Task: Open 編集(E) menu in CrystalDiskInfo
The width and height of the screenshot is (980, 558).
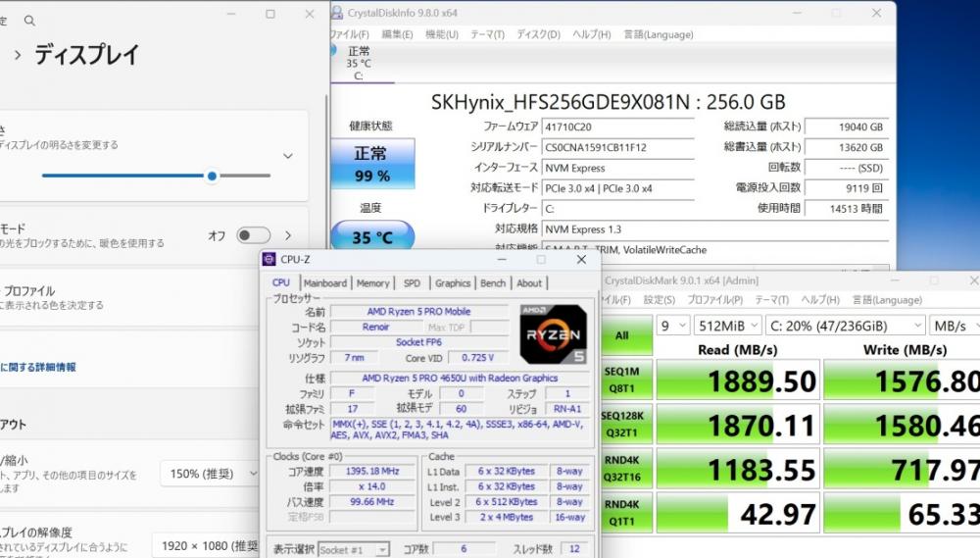Action: [x=398, y=34]
